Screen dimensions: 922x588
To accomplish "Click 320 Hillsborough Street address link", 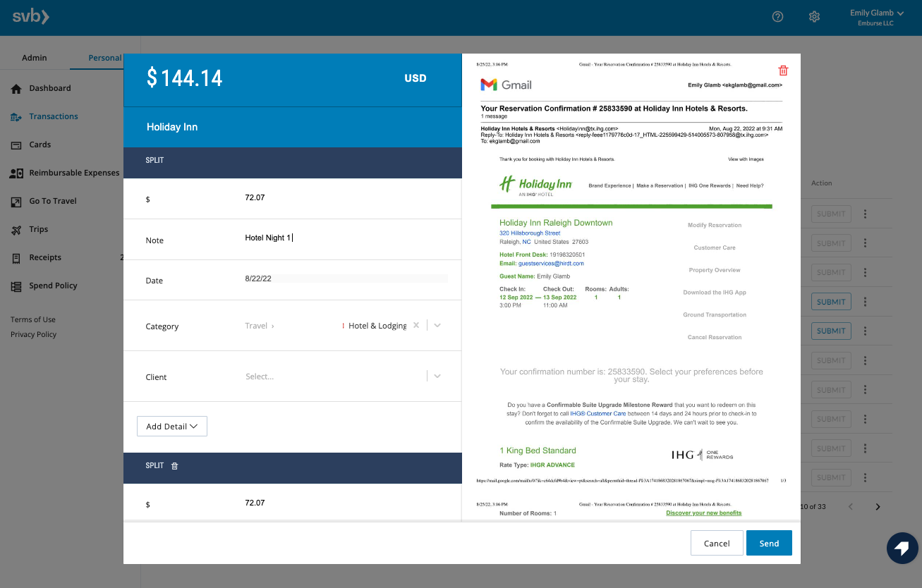I will pos(530,233).
